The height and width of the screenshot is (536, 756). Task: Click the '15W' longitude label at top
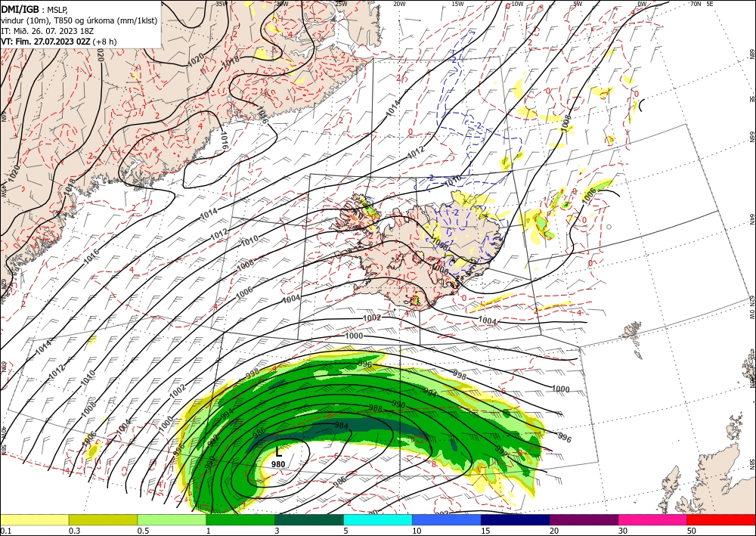pyautogui.click(x=457, y=4)
